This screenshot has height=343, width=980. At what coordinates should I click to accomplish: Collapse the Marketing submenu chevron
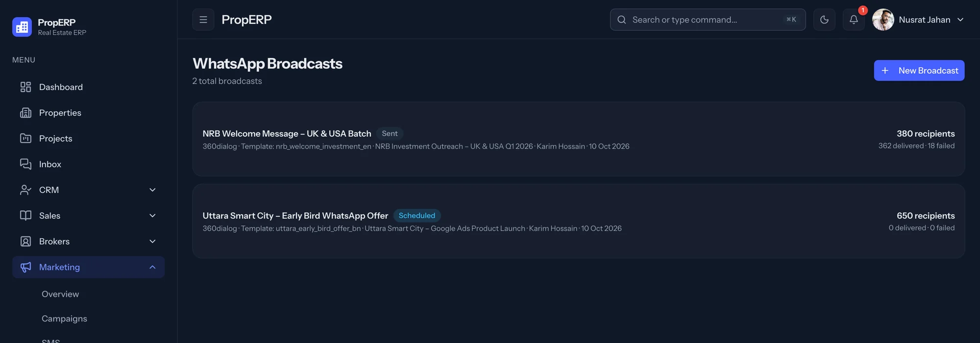tap(152, 267)
